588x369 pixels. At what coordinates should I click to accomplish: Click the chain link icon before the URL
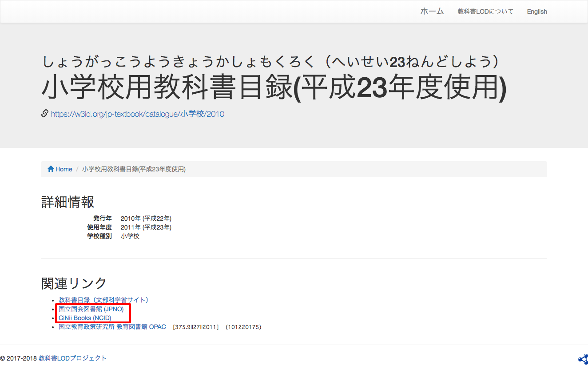(44, 113)
